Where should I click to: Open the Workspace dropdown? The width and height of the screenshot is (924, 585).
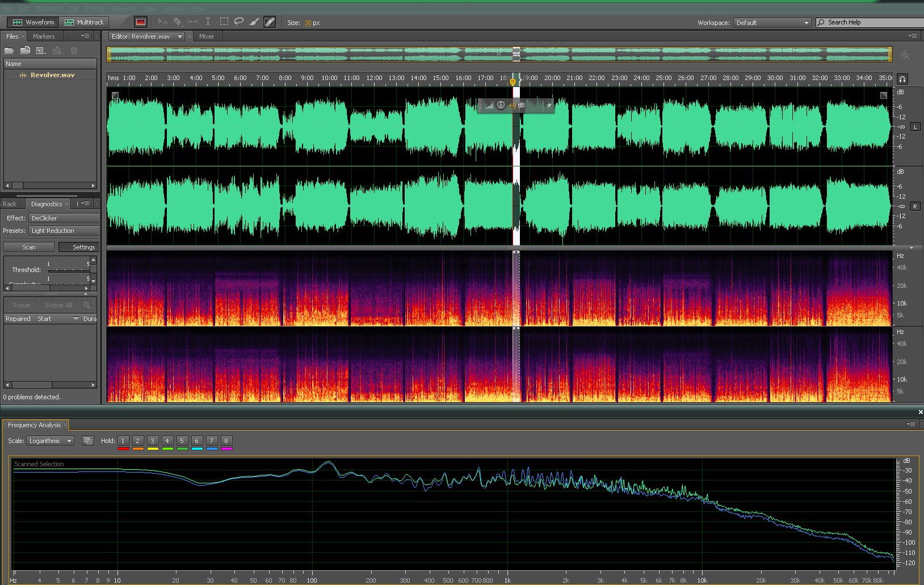tap(772, 23)
